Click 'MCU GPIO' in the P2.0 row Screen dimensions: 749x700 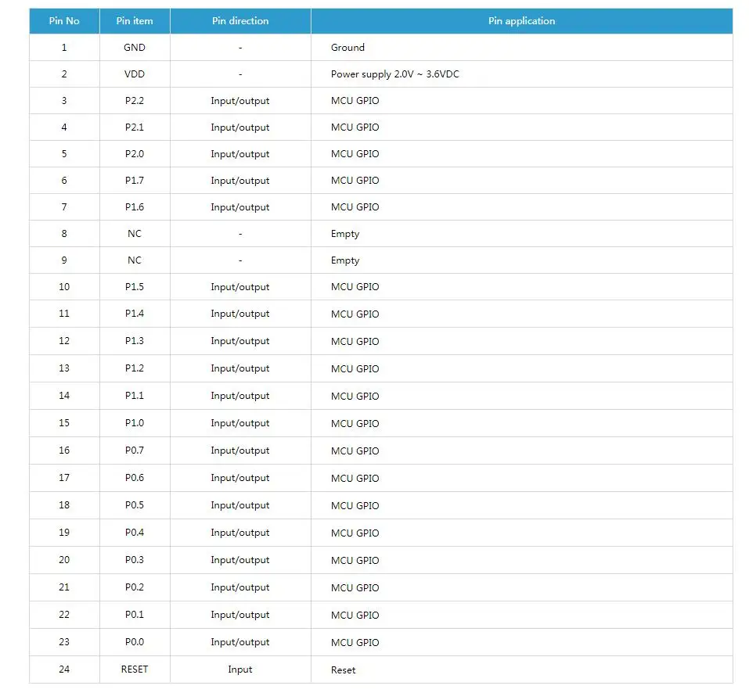tap(355, 154)
